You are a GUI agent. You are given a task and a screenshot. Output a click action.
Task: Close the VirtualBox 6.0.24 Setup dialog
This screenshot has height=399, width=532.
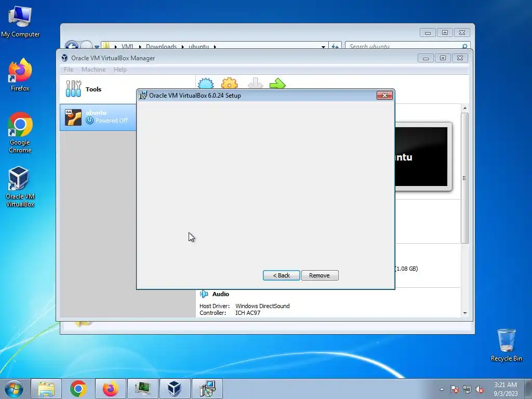(x=384, y=96)
